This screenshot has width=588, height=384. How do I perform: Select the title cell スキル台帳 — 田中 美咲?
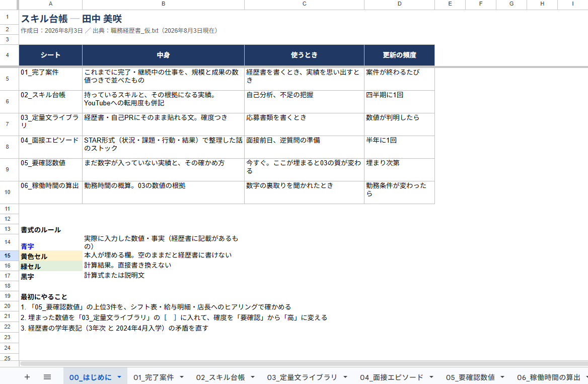tap(71, 19)
